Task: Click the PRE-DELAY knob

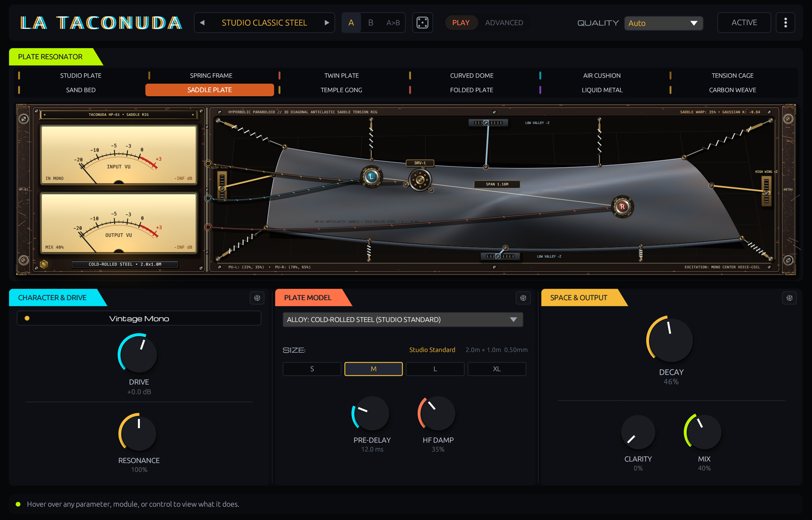Action: (x=371, y=413)
